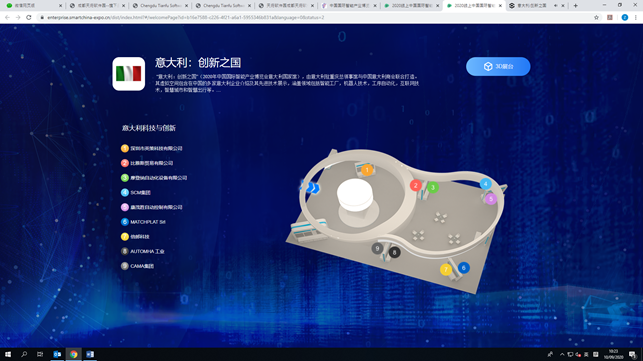Open a new browser tab

coord(575,6)
